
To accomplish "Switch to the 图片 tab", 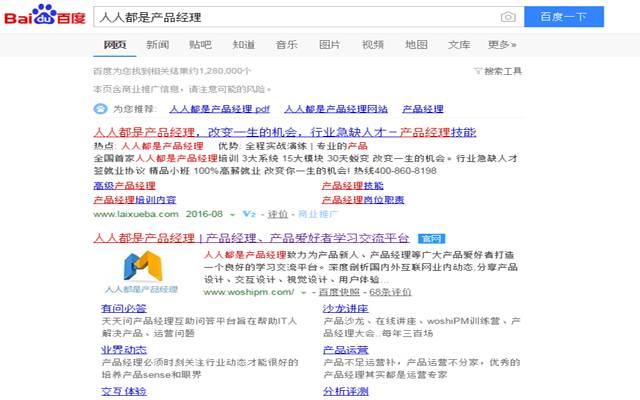I will [329, 44].
